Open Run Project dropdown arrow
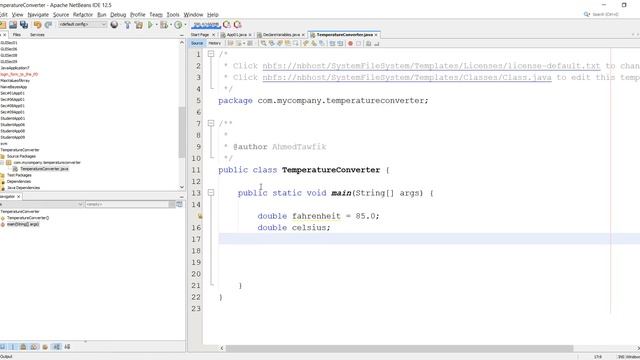The width and height of the screenshot is (640, 360). pyautogui.click(x=156, y=25)
